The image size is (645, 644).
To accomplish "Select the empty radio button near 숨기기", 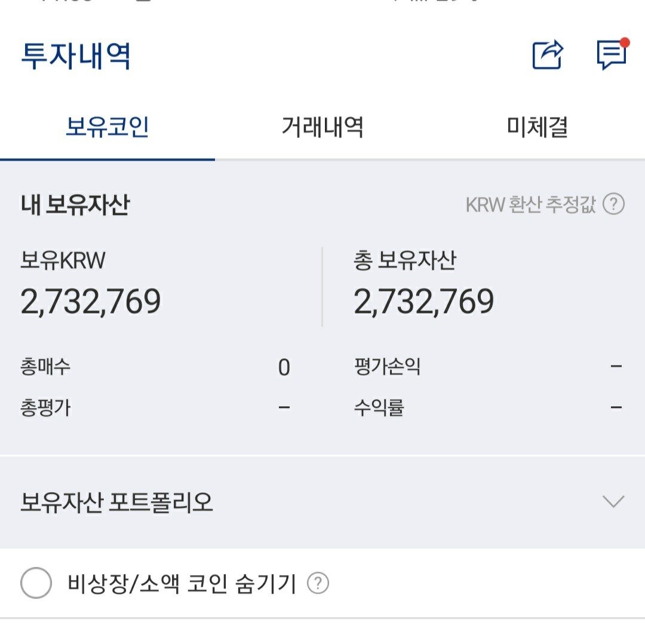I will pos(36,584).
